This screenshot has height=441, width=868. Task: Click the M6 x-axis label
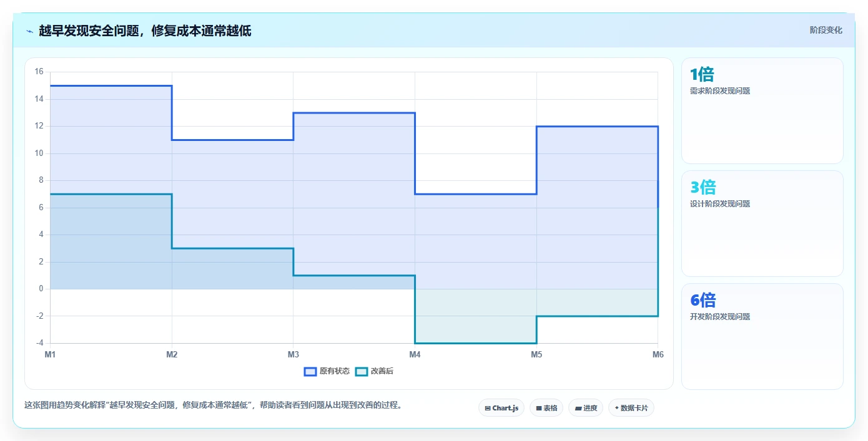pyautogui.click(x=658, y=354)
